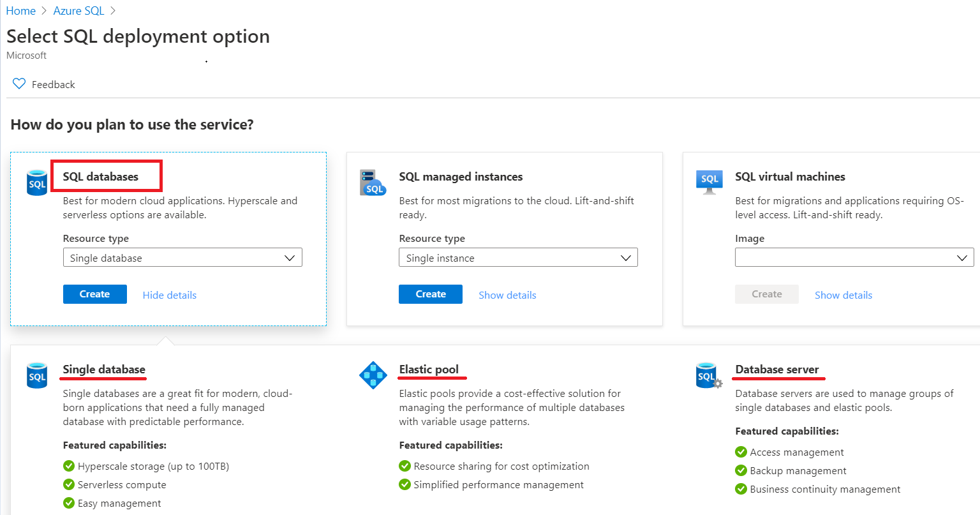Click the SQL databases card title
The height and width of the screenshot is (515, 980).
(101, 177)
